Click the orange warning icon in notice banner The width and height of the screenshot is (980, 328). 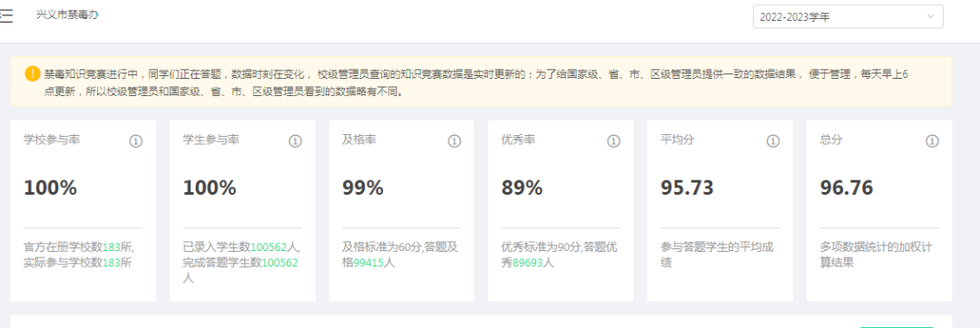33,73
